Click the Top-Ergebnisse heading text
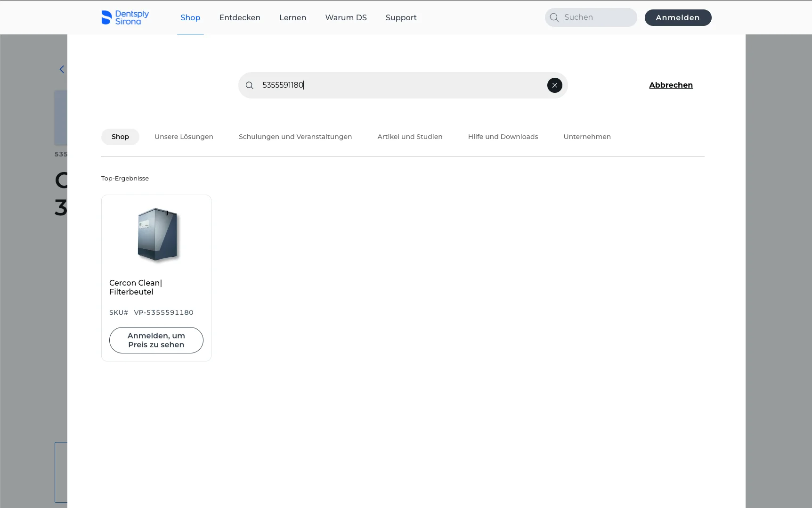The width and height of the screenshot is (812, 508). click(125, 179)
